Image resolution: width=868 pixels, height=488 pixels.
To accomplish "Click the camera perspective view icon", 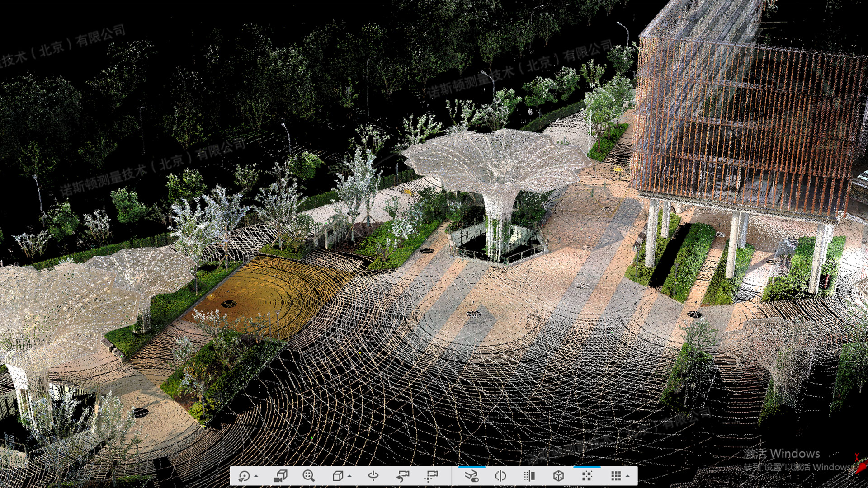I will point(280,476).
